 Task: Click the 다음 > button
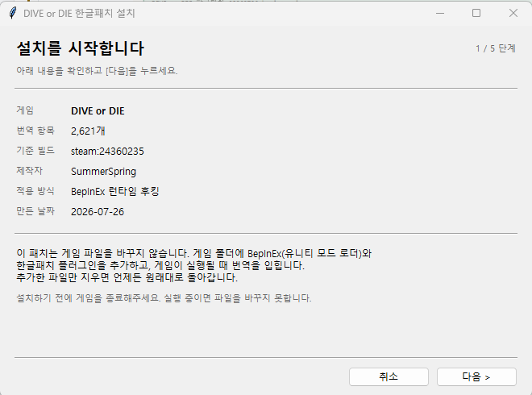pos(476,376)
